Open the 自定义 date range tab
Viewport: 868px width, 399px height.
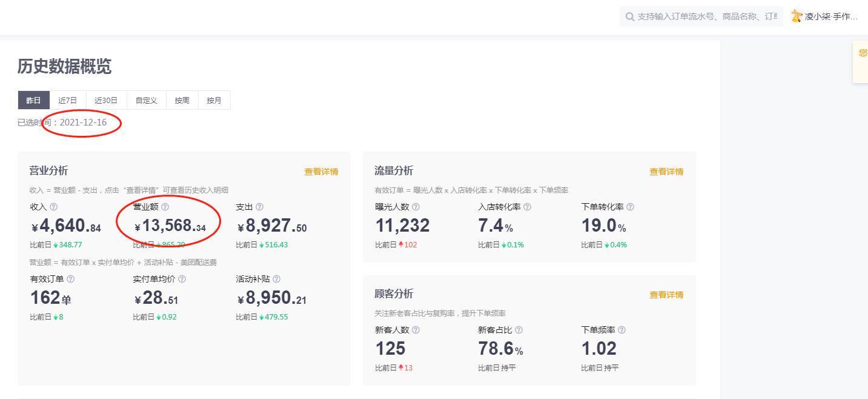click(146, 100)
